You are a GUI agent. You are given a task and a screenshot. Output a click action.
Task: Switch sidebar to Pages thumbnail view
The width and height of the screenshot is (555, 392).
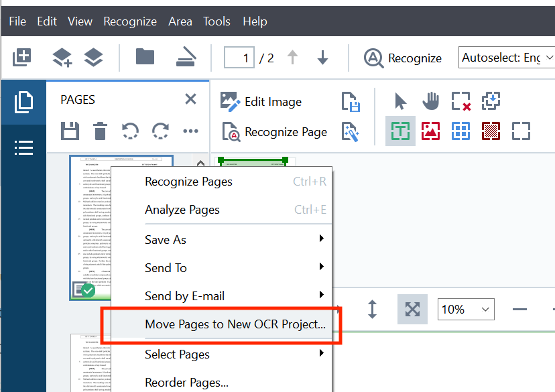point(23,103)
